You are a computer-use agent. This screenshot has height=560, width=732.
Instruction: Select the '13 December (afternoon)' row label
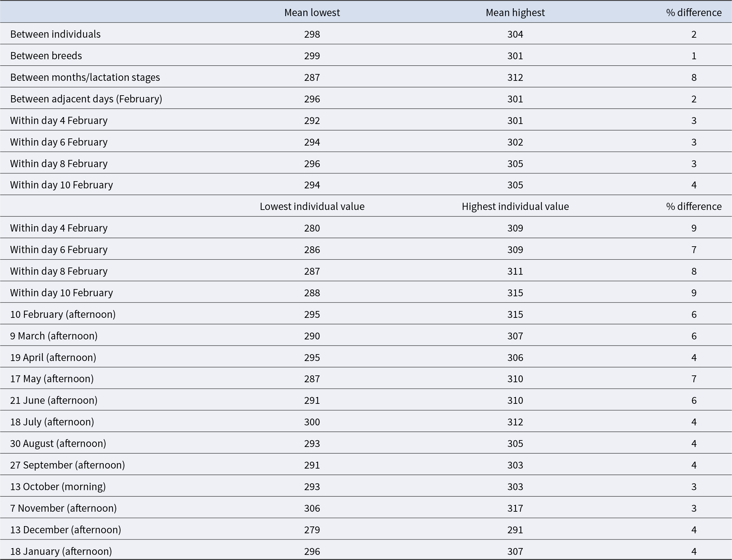tap(65, 530)
